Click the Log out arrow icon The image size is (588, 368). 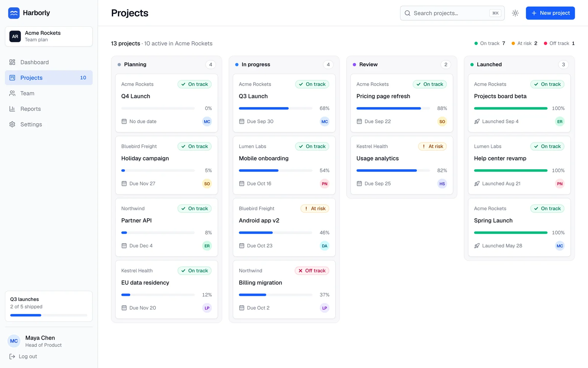tap(12, 357)
